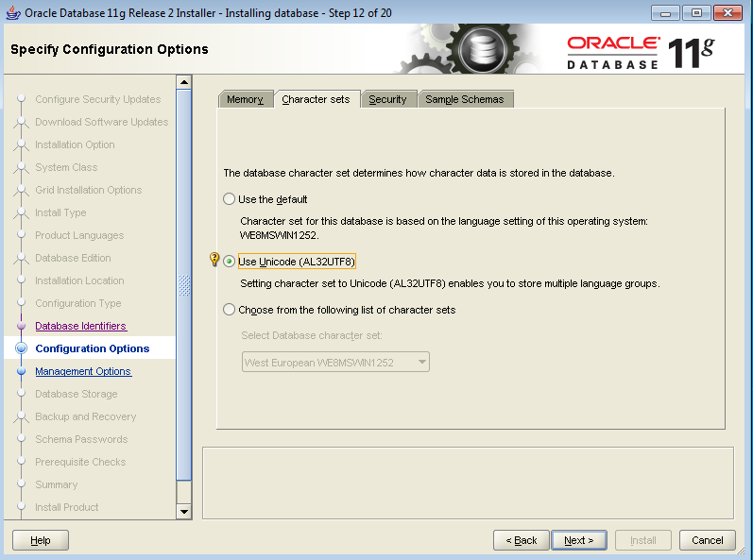753x560 pixels.
Task: Open the database character set dropdown
Action: point(335,363)
